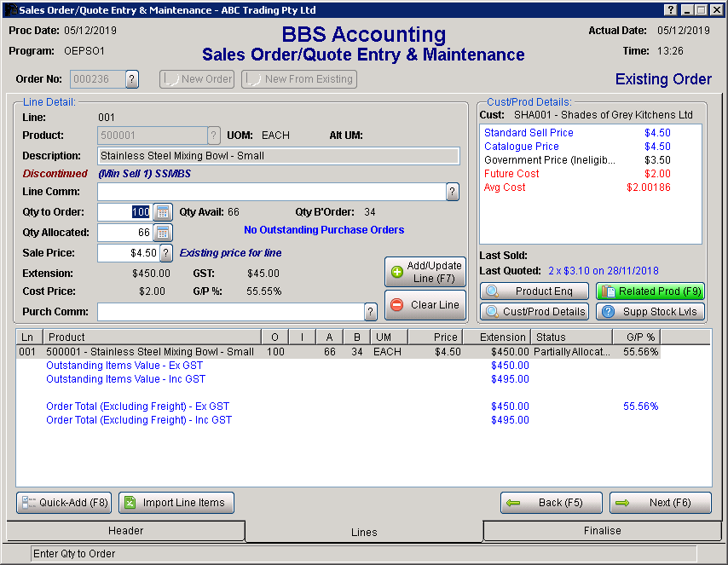Click Related Prod (F9) green button
This screenshot has width=728, height=565.
pos(650,291)
